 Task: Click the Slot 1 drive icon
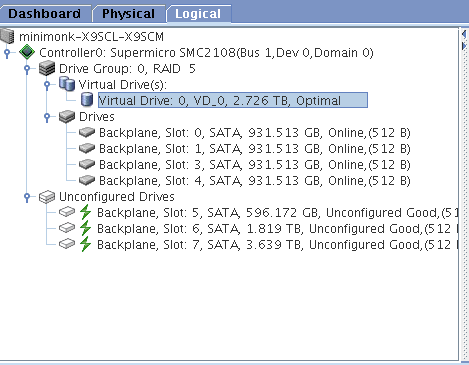click(87, 148)
